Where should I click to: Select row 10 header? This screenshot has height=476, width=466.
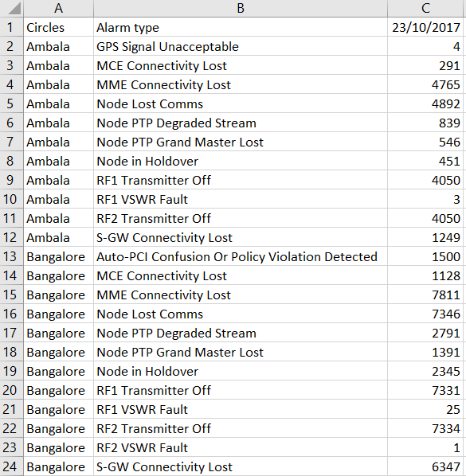click(x=11, y=199)
